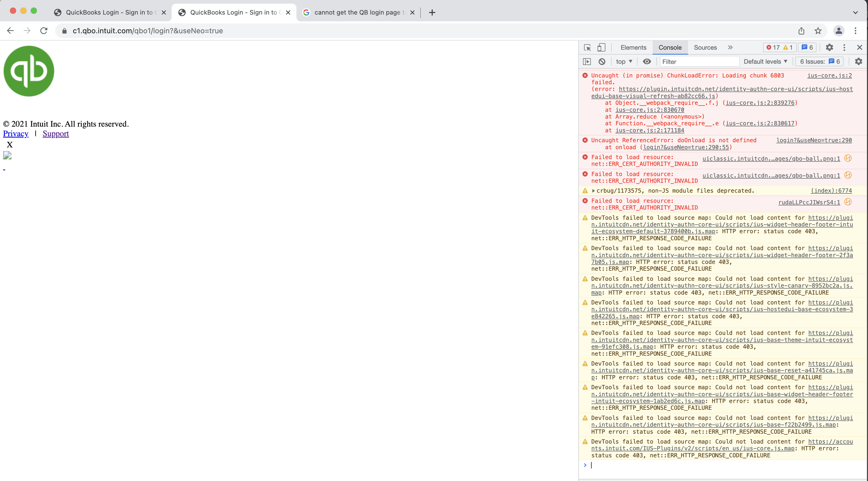Switch to the Elements tab
868x481 pixels.
click(x=633, y=48)
